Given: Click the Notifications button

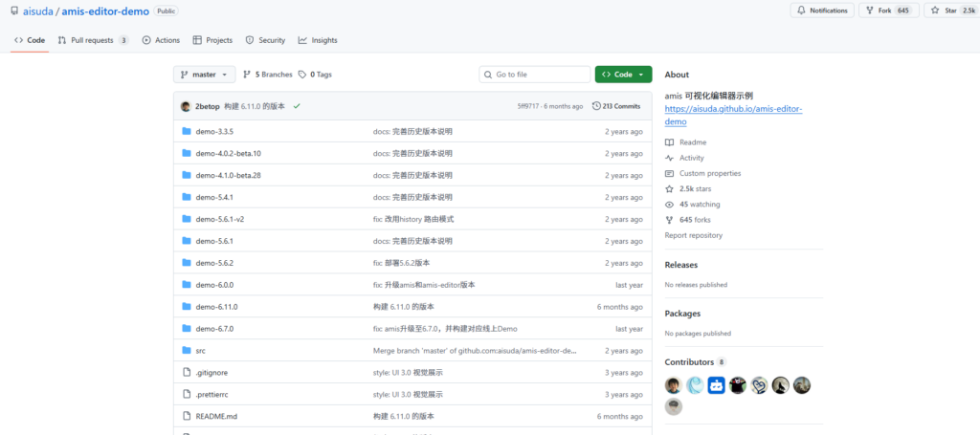Looking at the screenshot, I should coord(822,11).
